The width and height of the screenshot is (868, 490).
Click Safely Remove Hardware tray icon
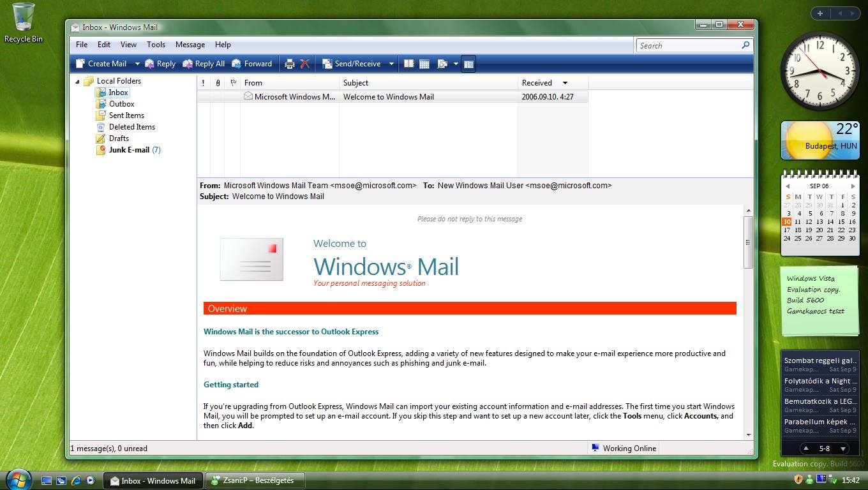pos(833,480)
